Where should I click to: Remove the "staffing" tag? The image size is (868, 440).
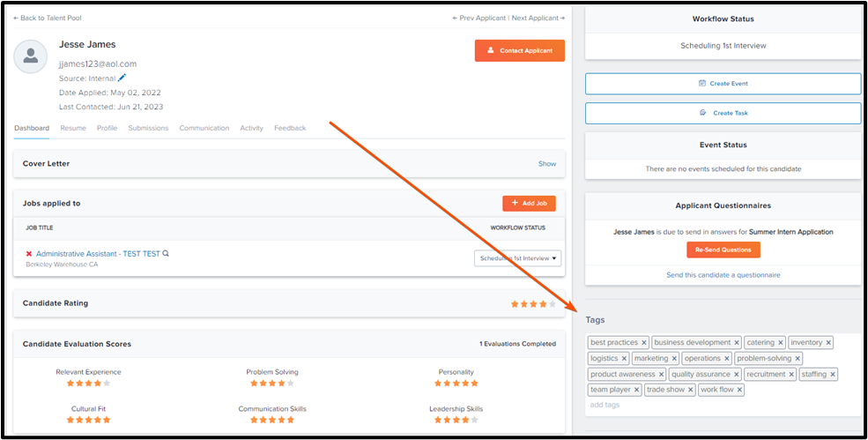click(833, 374)
